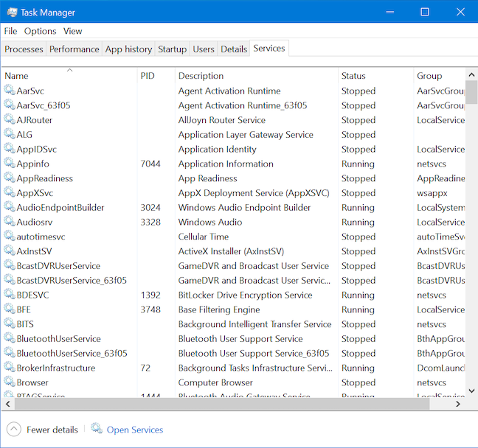Click the gears icon next to Open Services
The image size is (478, 448).
tap(97, 429)
